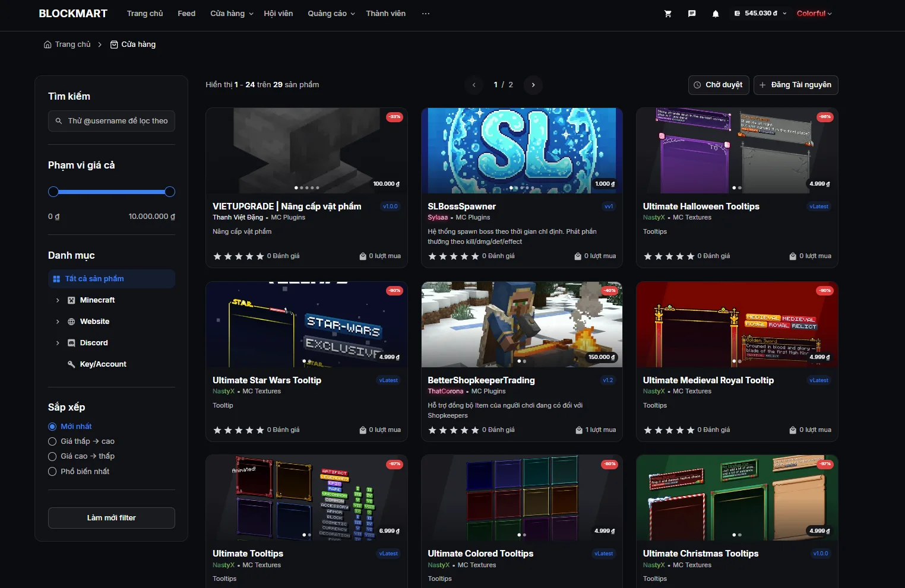Open the Quảng cáo dropdown menu
Viewport: 905px width, 588px height.
tap(331, 14)
